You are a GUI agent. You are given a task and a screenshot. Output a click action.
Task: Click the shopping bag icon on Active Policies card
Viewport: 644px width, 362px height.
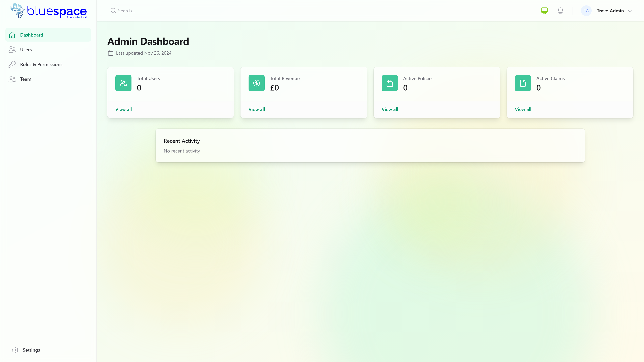tap(389, 83)
